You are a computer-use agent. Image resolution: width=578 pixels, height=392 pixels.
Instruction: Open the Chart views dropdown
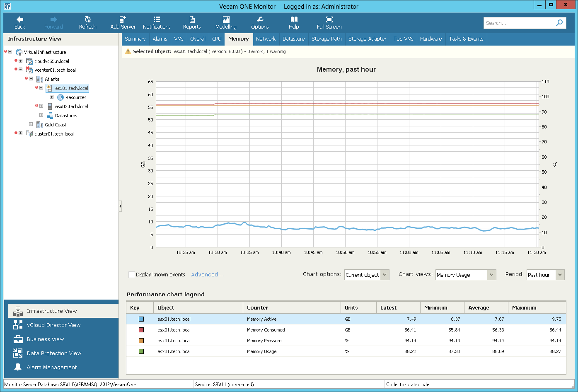pyautogui.click(x=466, y=275)
